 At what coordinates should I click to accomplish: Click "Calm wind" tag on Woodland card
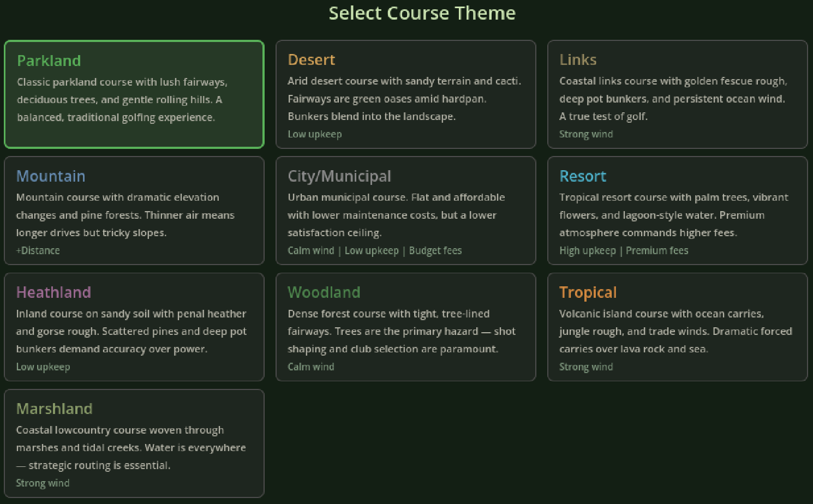pos(311,367)
